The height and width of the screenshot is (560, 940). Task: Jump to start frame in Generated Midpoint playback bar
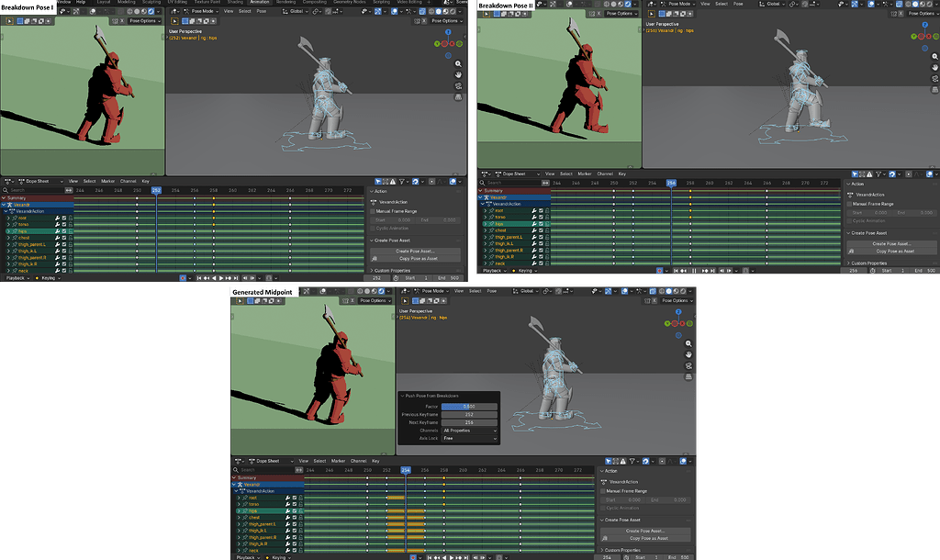[430, 557]
